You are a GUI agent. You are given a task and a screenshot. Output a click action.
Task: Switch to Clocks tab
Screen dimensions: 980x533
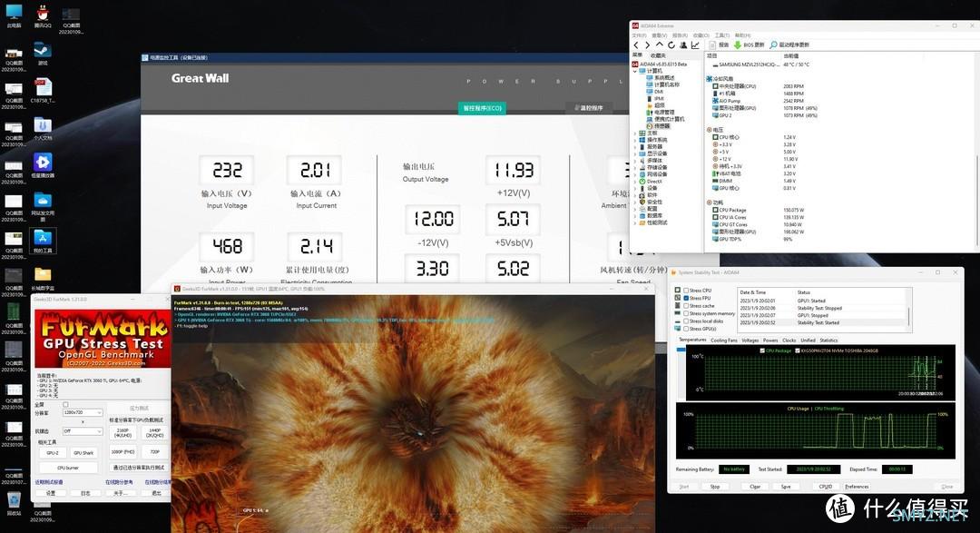point(789,341)
